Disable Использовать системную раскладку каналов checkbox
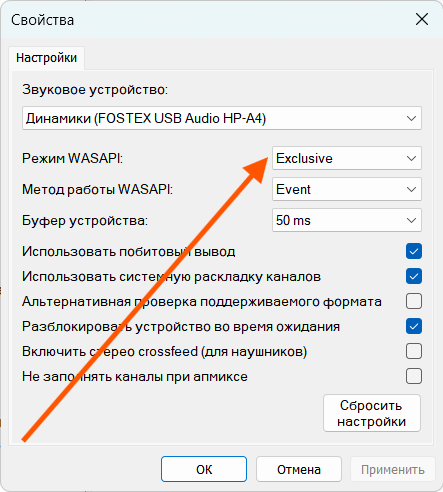The width and height of the screenshot is (443, 492). [414, 276]
